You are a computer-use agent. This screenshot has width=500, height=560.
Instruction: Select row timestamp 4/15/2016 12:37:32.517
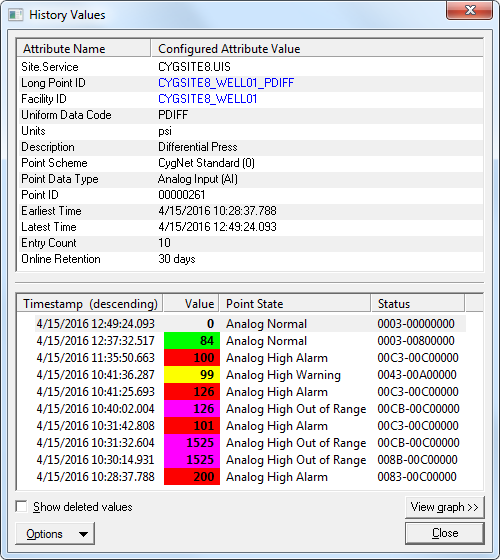point(95,341)
